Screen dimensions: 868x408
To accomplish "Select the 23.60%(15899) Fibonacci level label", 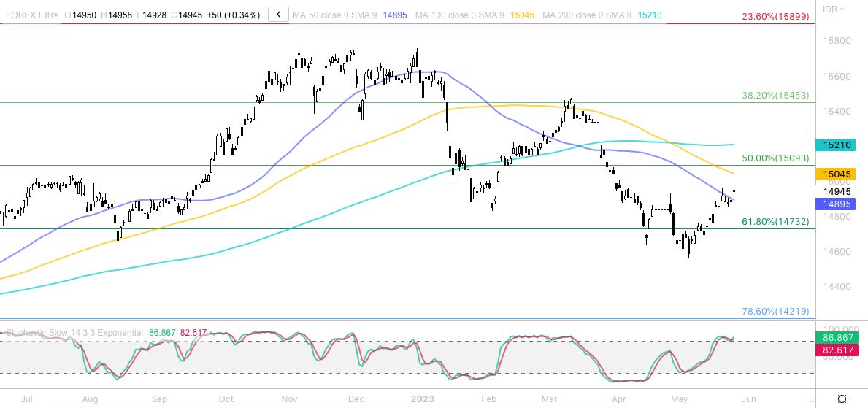I will [x=775, y=16].
